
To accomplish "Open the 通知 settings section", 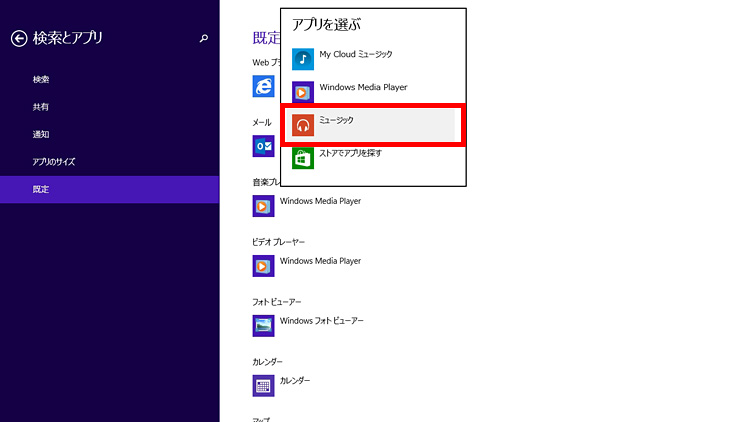I will (x=41, y=134).
